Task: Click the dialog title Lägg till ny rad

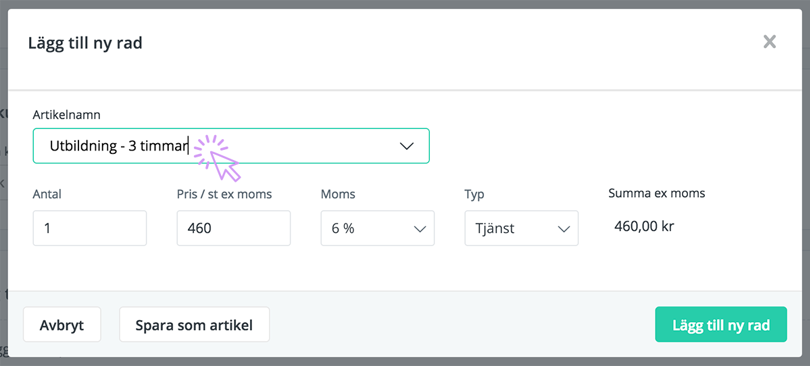Action: pos(85,43)
